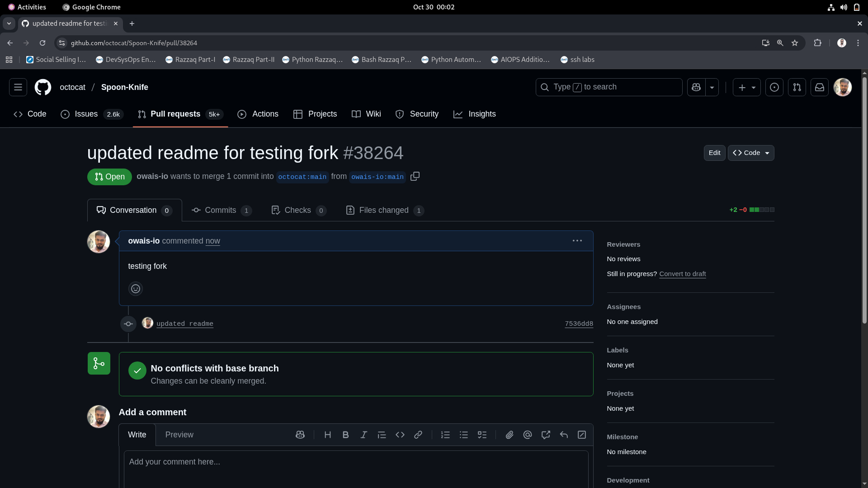Copy the owais-io:main branch name
Screen dimensions: 868x488
415,176
